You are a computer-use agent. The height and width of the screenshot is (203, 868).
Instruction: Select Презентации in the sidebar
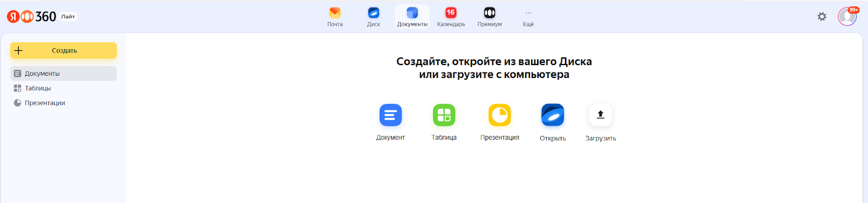63,103
